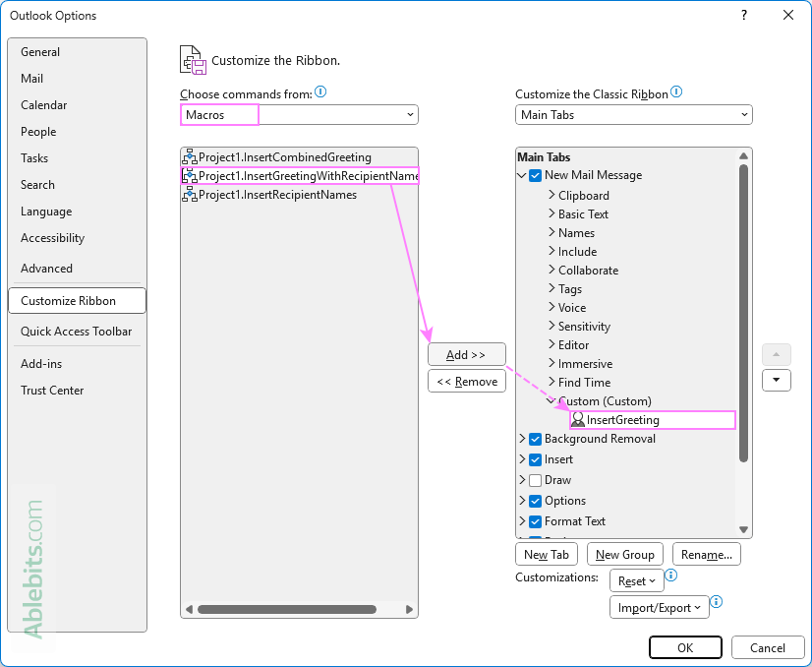Uncheck the Format Text checkbox

(x=536, y=521)
